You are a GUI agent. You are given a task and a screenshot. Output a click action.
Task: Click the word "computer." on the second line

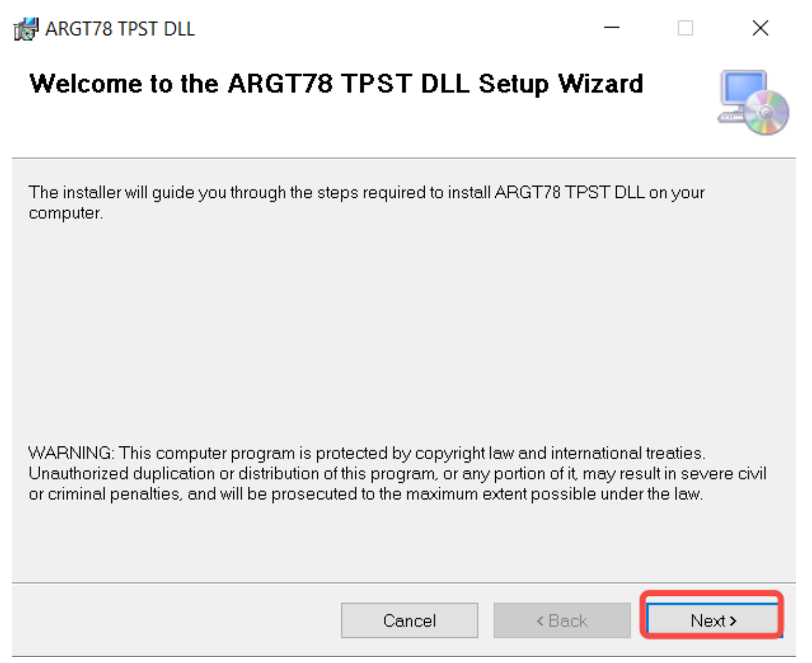(x=66, y=213)
